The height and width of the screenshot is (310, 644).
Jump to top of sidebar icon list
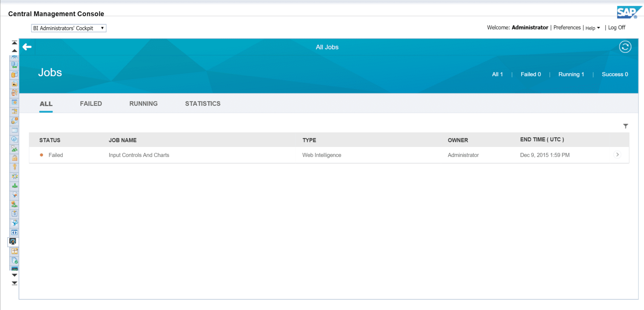(15, 43)
